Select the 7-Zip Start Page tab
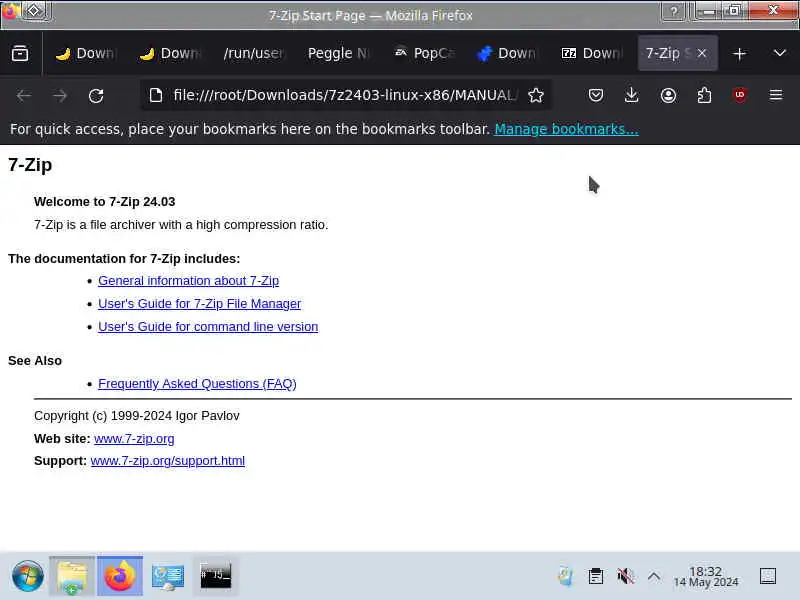Screen dimensions: 800x600 point(668,53)
